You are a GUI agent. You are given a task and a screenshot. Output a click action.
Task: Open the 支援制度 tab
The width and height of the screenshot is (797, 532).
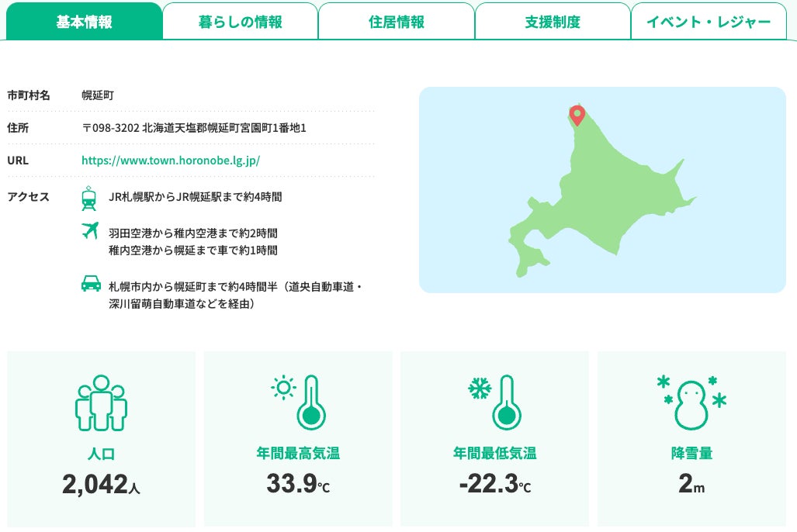(x=553, y=22)
